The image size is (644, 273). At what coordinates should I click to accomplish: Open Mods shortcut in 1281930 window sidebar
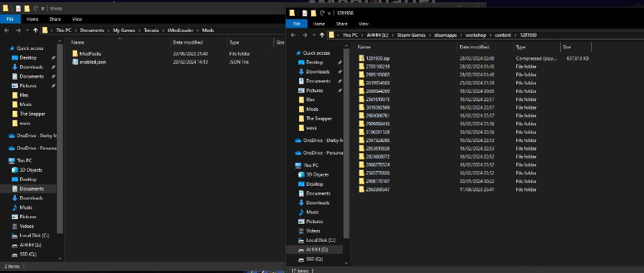(312, 109)
